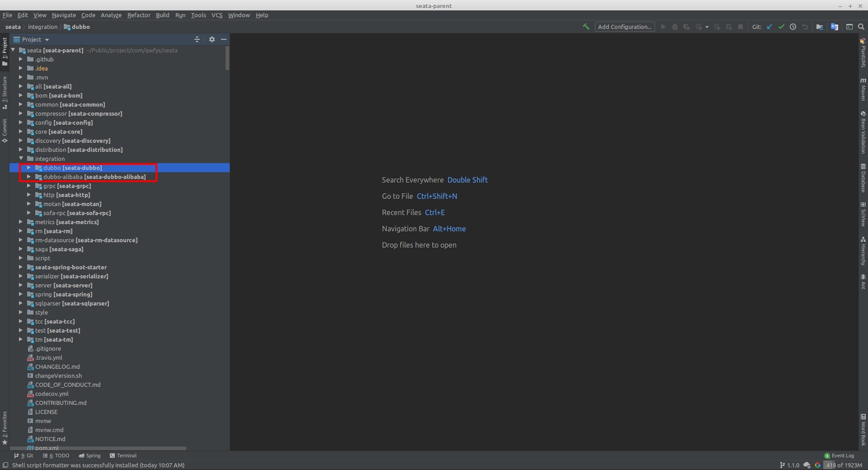Open the Refactor menu
The image size is (868, 470).
pos(139,15)
